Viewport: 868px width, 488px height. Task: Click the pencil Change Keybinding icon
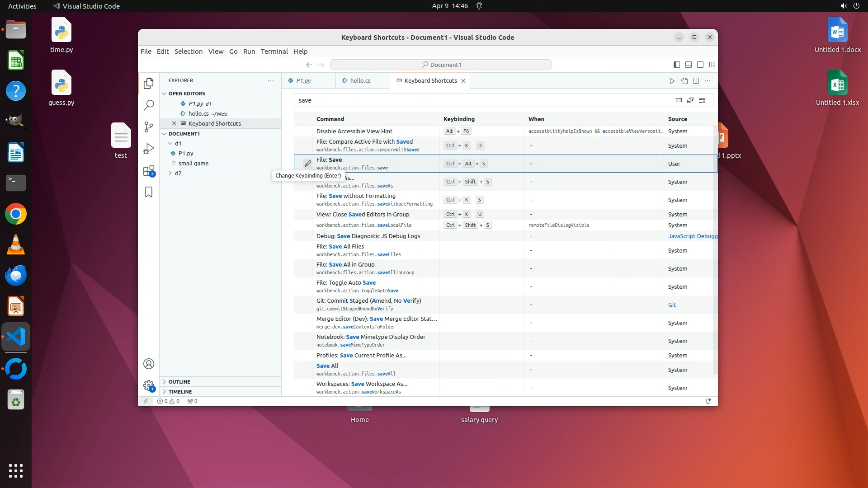click(x=307, y=164)
